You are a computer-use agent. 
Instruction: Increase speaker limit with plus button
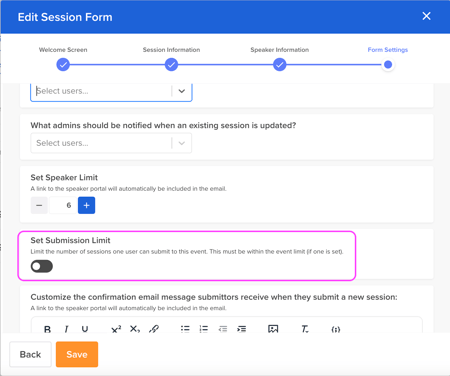(x=86, y=205)
